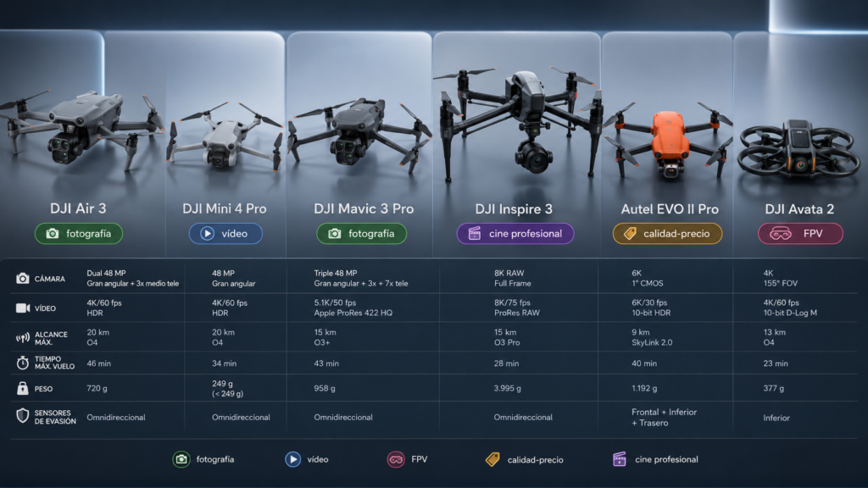This screenshot has width=868, height=488.
Task: Click the DJI Inspire 3 title
Action: click(x=514, y=209)
